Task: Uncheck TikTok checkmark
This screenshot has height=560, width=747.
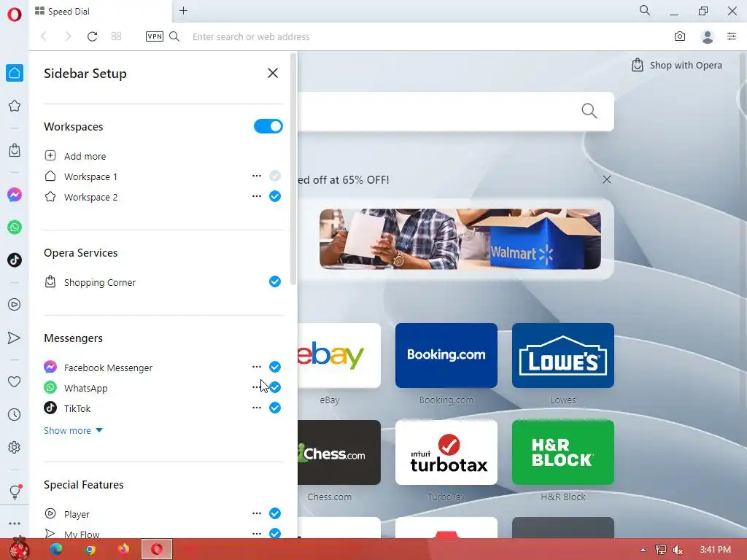Action: (x=275, y=408)
